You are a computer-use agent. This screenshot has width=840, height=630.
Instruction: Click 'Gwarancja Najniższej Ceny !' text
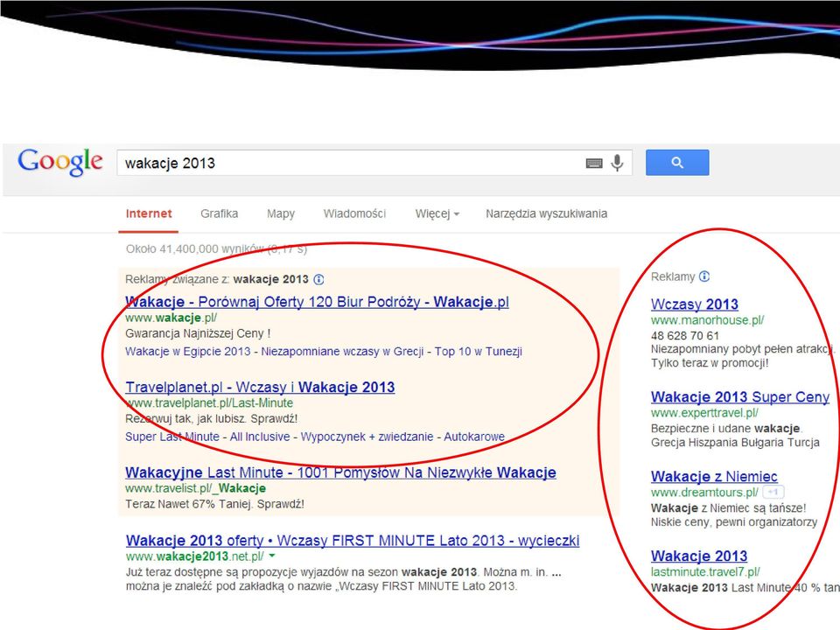(x=198, y=333)
